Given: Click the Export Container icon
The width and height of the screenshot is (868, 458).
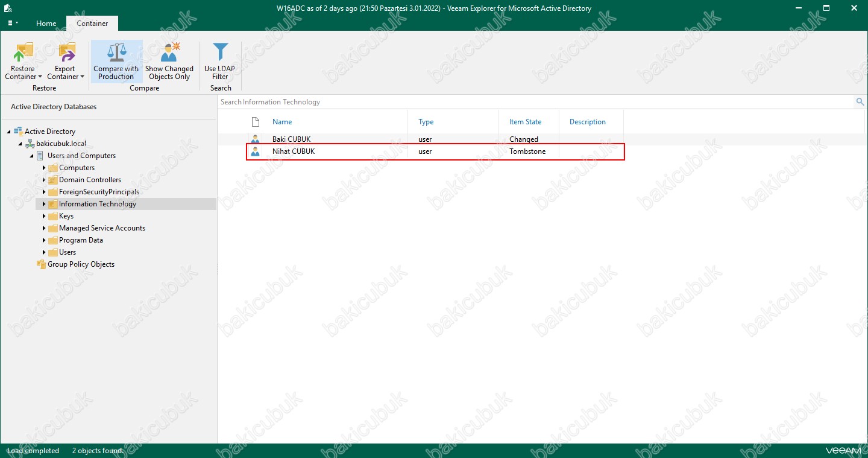Looking at the screenshot, I should pyautogui.click(x=65, y=52).
